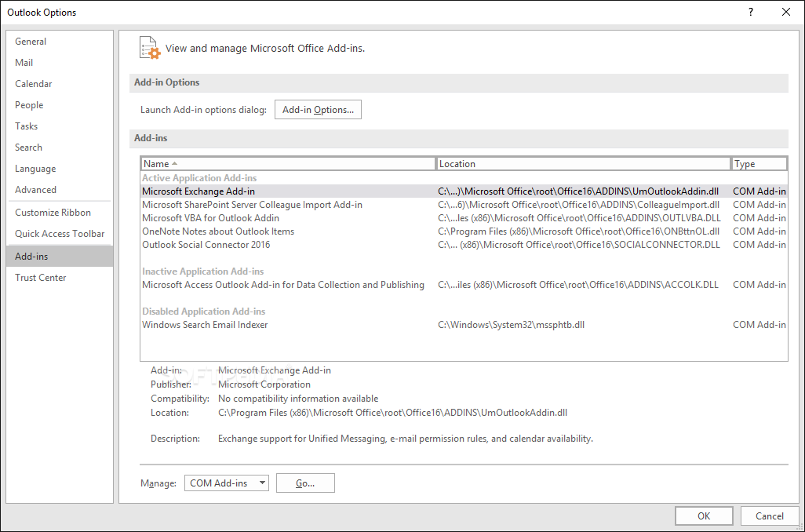Click the ONBttnOL.dll location cell
This screenshot has width=805, height=532.
tap(578, 231)
